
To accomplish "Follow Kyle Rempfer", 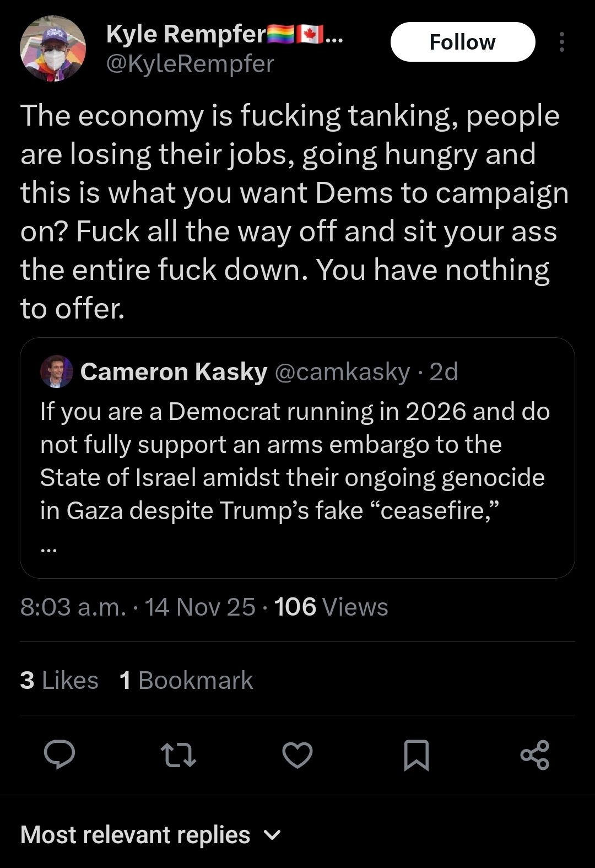I will point(463,42).
